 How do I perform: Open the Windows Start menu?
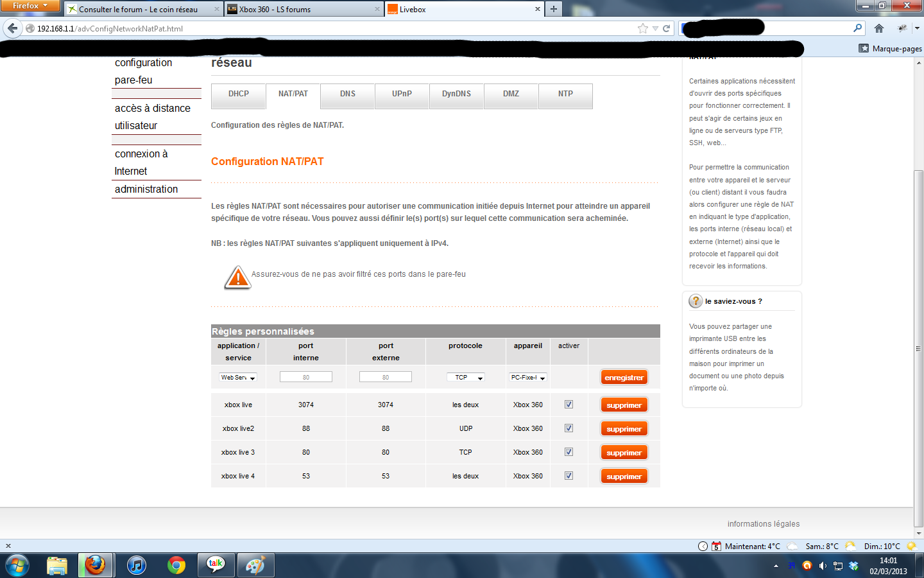tap(17, 566)
